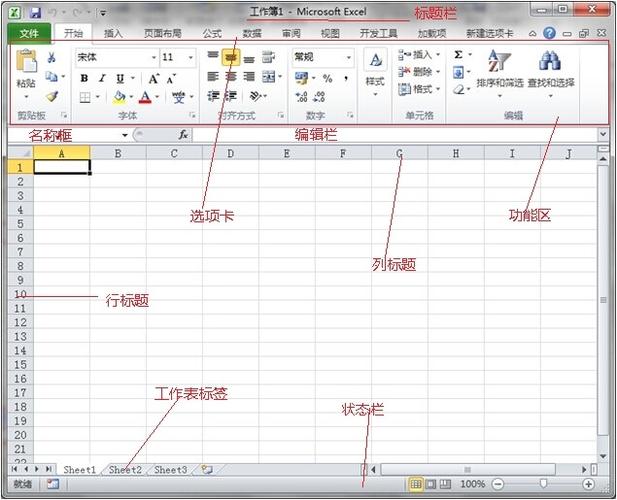Select Bottom Align icon
This screenshot has width=617, height=500.
point(249,60)
